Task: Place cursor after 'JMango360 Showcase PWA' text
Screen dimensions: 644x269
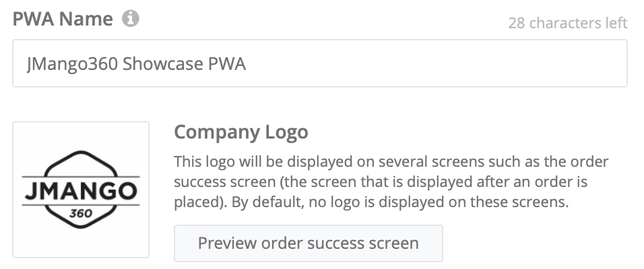Action: click(247, 64)
